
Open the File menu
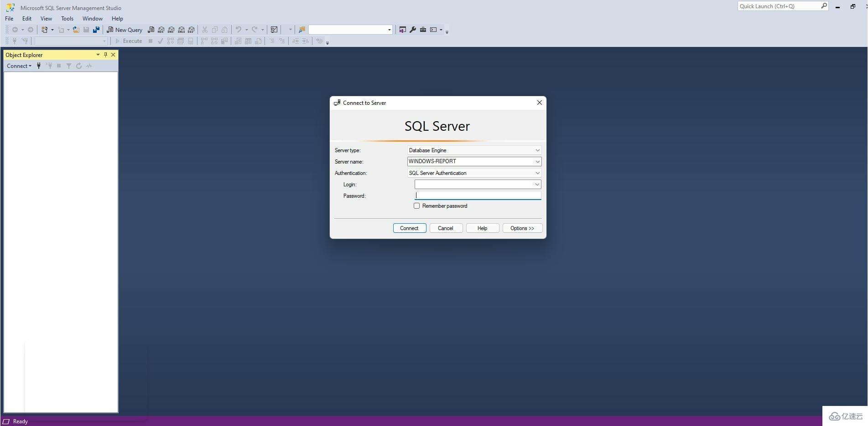(9, 19)
